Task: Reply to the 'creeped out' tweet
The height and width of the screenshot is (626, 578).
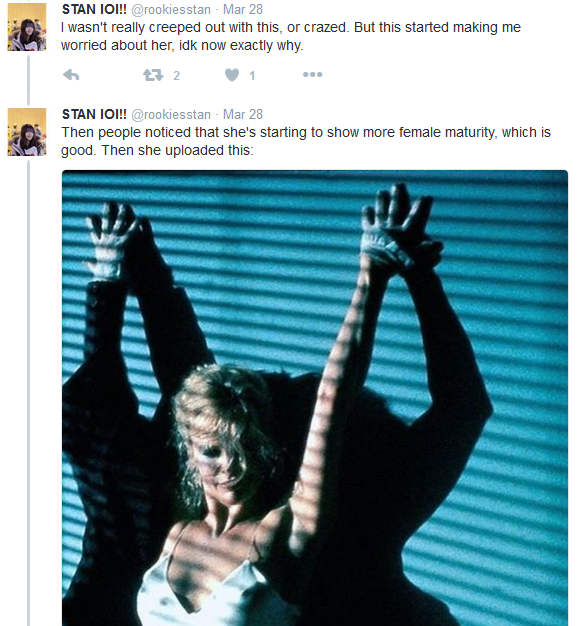Action: [71, 75]
